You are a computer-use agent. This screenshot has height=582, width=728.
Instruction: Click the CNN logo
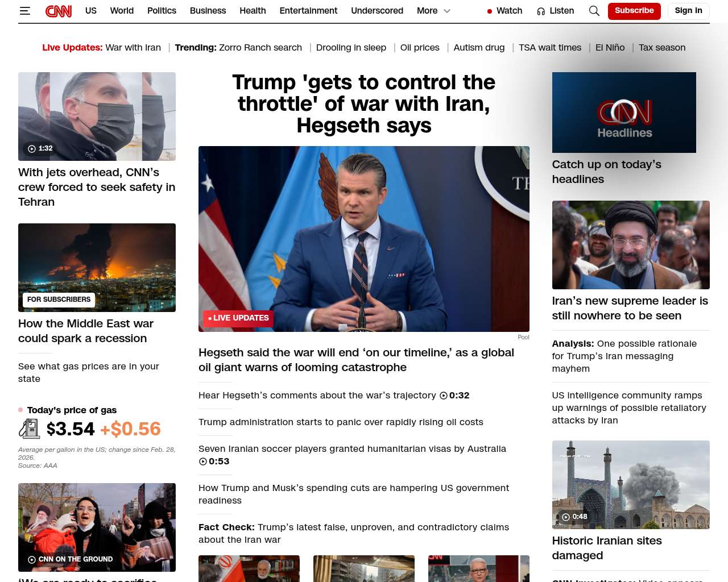click(x=59, y=11)
